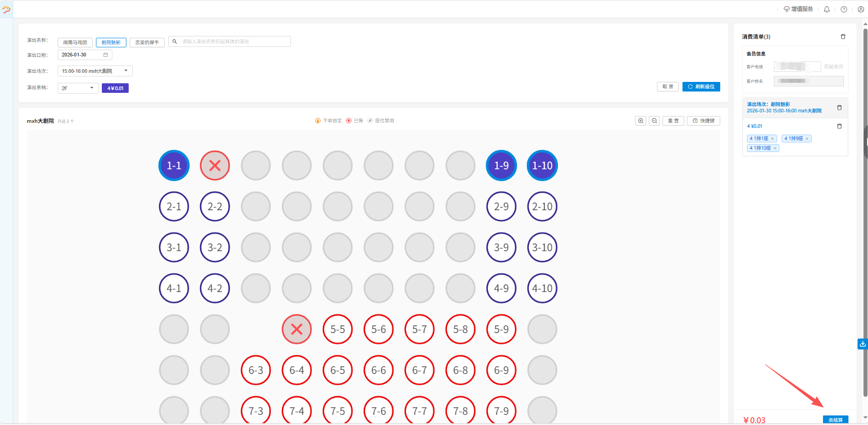
Task: Select seat 2-2
Action: click(x=215, y=207)
